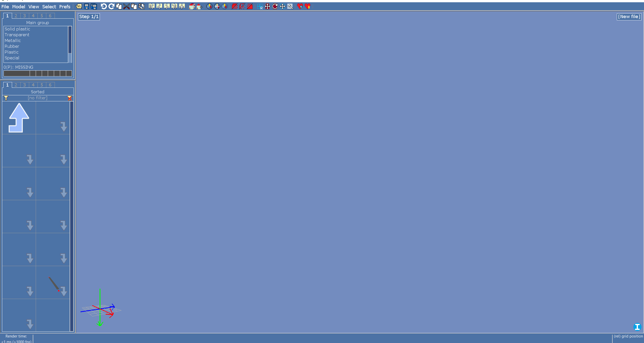Screen dimensions: 644x343
Task: Click the Redo arrow icon
Action: click(111, 7)
